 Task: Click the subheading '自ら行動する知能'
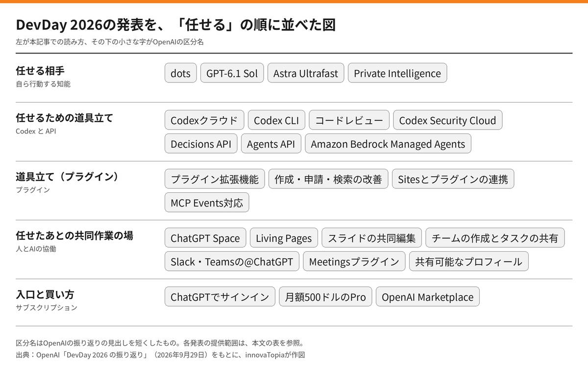(43, 84)
